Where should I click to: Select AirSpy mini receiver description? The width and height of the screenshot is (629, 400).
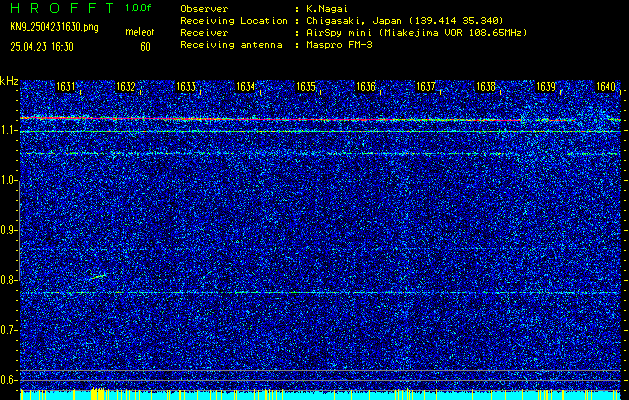(416, 33)
